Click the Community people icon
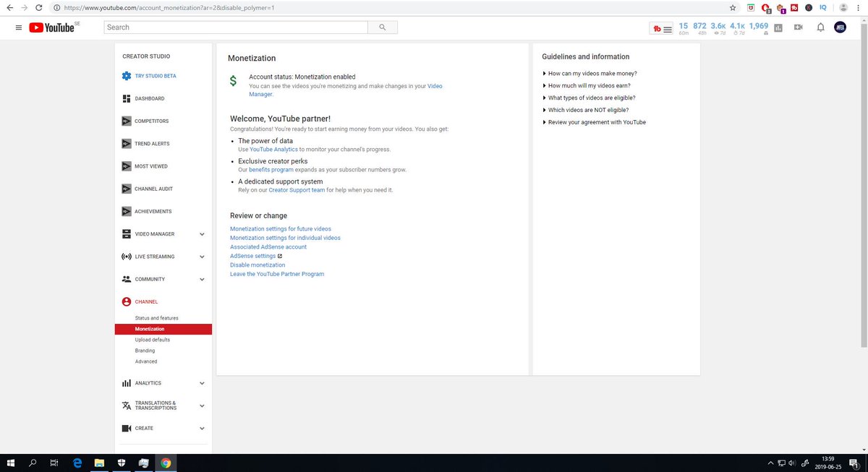This screenshot has width=868, height=472. point(127,279)
